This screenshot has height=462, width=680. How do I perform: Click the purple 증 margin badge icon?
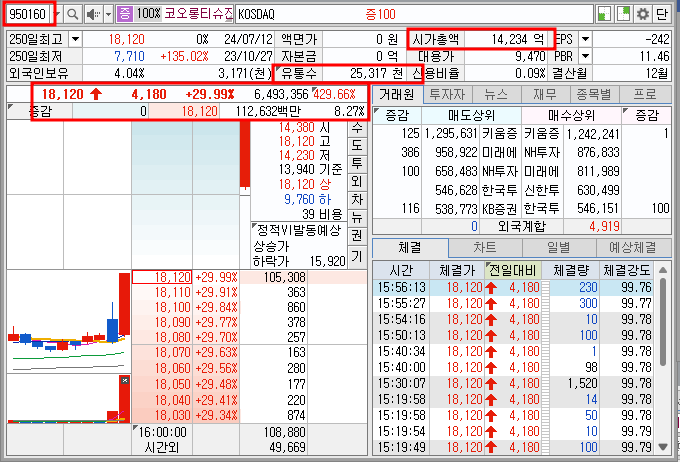[125, 14]
